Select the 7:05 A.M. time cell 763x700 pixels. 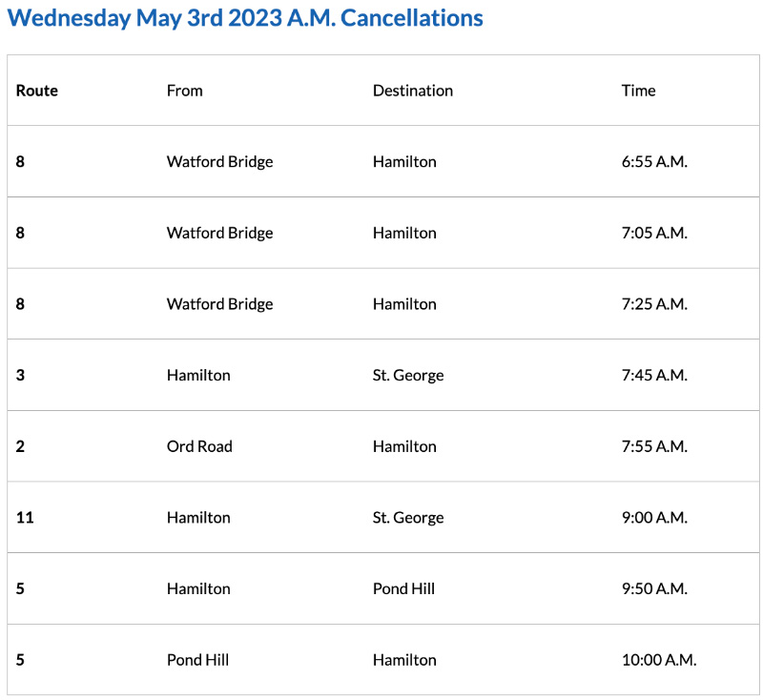pos(653,233)
